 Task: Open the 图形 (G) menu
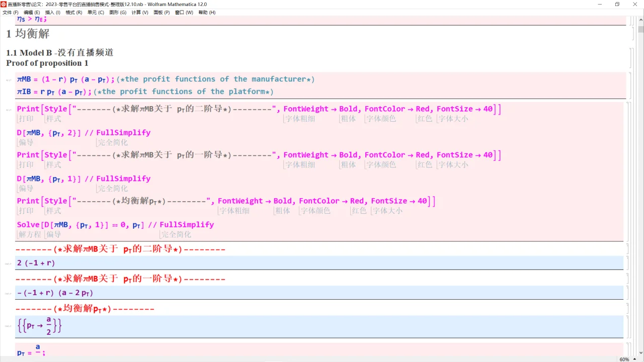coord(118,13)
